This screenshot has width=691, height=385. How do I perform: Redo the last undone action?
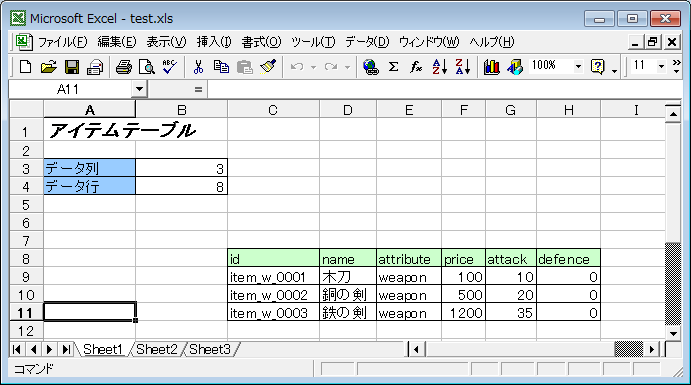[x=331, y=67]
